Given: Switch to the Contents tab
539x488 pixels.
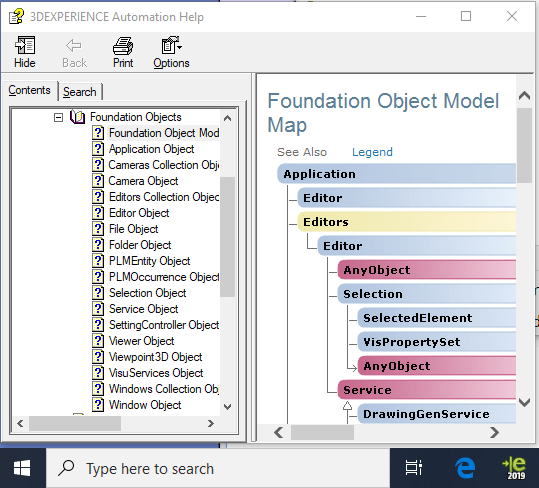Looking at the screenshot, I should [30, 90].
